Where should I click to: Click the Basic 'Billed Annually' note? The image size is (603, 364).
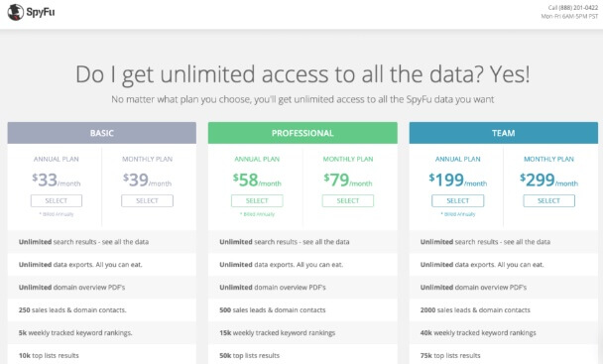(57, 214)
